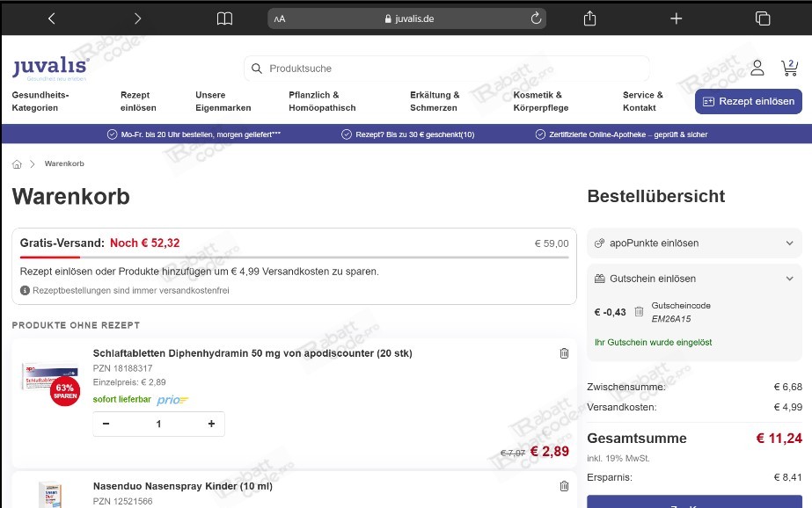This screenshot has width=812, height=508.
Task: Click the home icon in breadcrumb
Action: coord(17,164)
